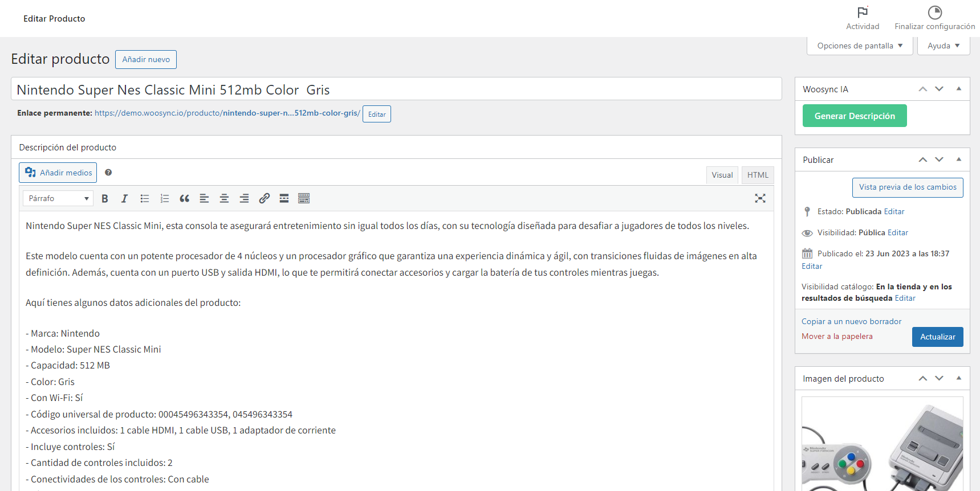Toggle bold formatting in editor toolbar
This screenshot has height=491, width=980.
(x=105, y=198)
